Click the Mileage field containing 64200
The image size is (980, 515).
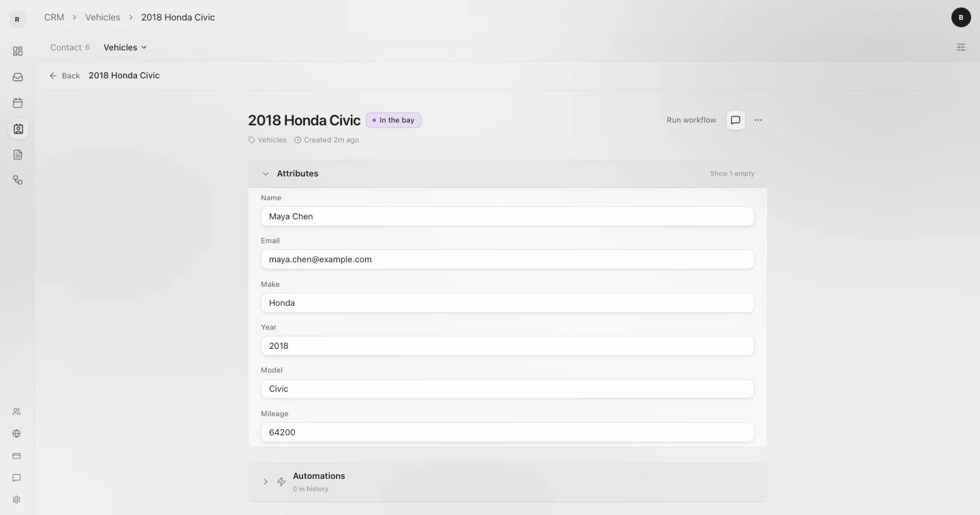tap(507, 432)
